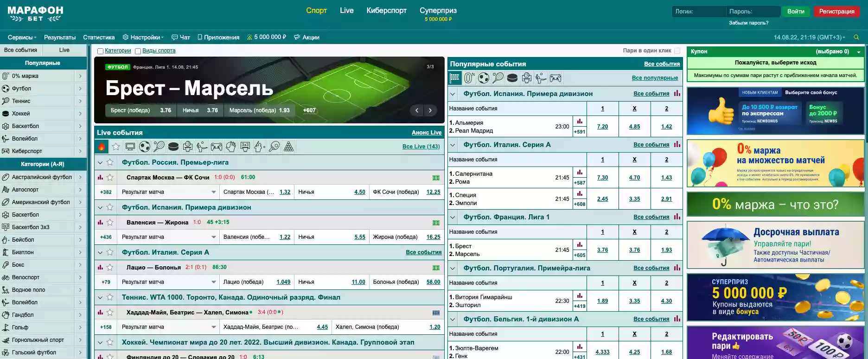Screen dimensions: 868x359
Task: Select 0% margin icon in Популярные события
Action: [x=469, y=78]
